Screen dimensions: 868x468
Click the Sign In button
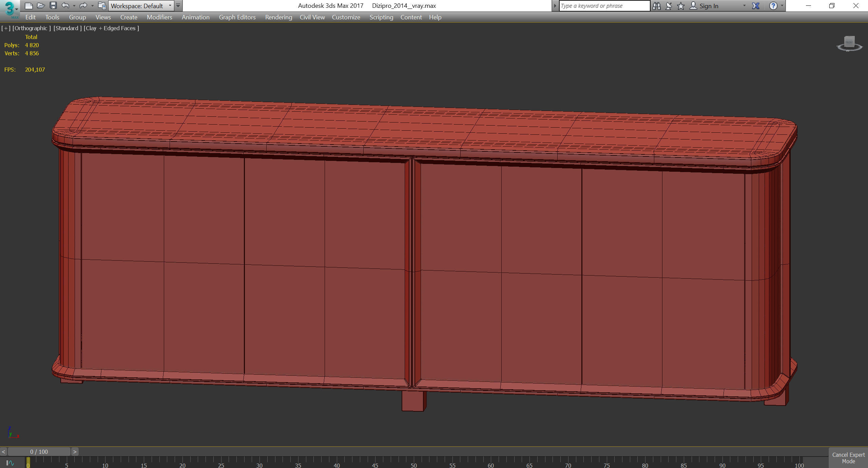pos(708,6)
